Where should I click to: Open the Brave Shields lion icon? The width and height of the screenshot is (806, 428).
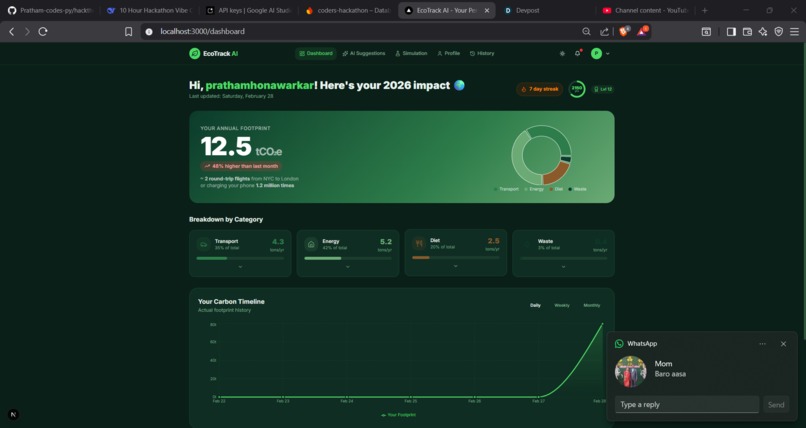click(x=624, y=31)
